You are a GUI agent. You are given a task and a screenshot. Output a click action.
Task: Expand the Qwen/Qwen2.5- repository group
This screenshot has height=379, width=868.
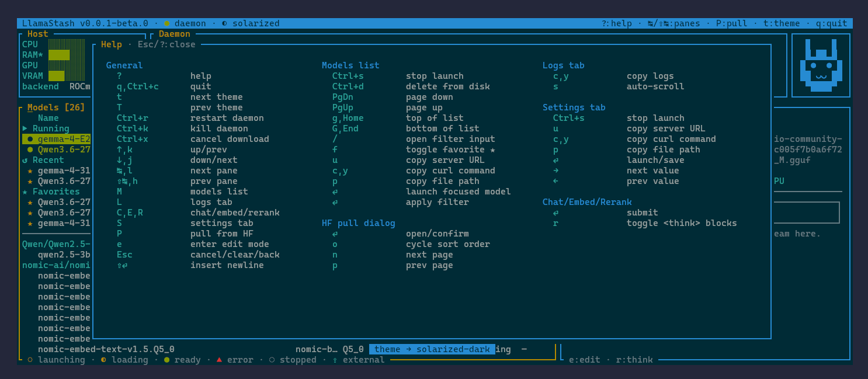click(x=56, y=244)
